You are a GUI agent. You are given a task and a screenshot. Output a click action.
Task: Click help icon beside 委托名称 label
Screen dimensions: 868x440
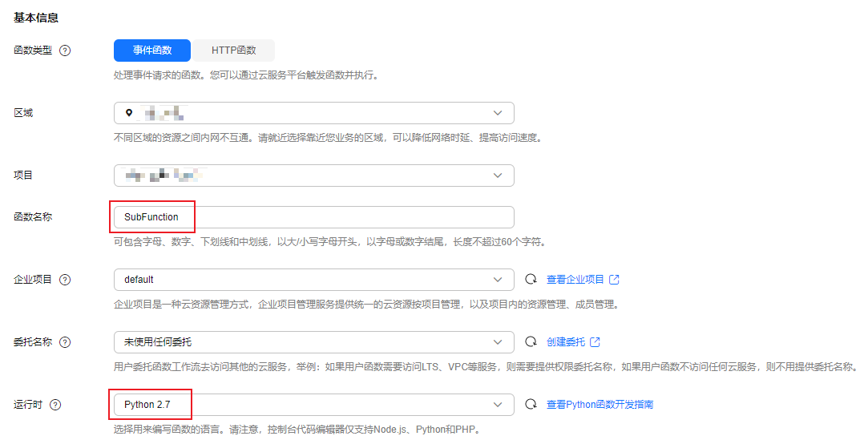tap(65, 342)
